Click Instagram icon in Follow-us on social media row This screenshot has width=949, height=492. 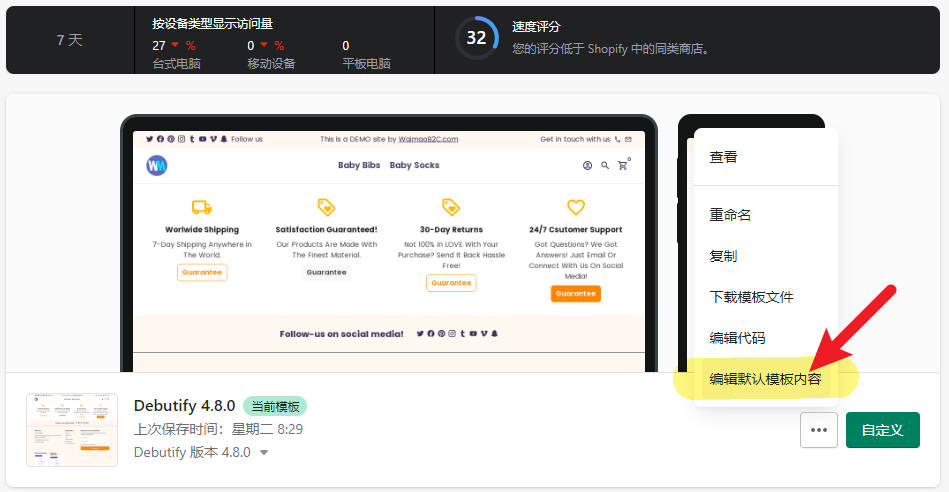click(452, 333)
